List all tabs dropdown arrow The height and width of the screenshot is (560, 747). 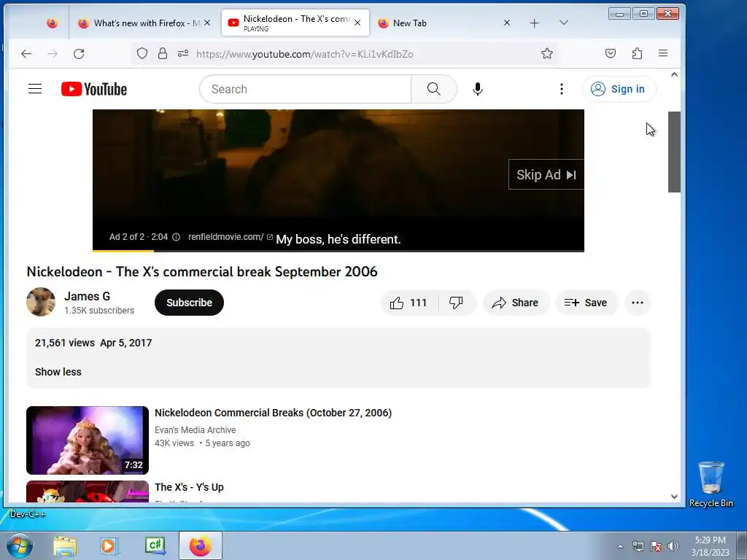pyautogui.click(x=564, y=23)
